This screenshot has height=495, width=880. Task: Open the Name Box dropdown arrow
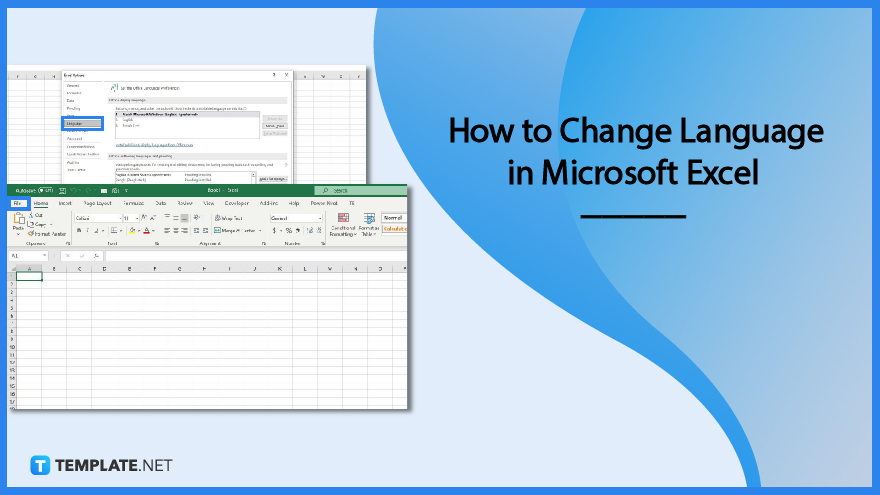pyautogui.click(x=44, y=256)
